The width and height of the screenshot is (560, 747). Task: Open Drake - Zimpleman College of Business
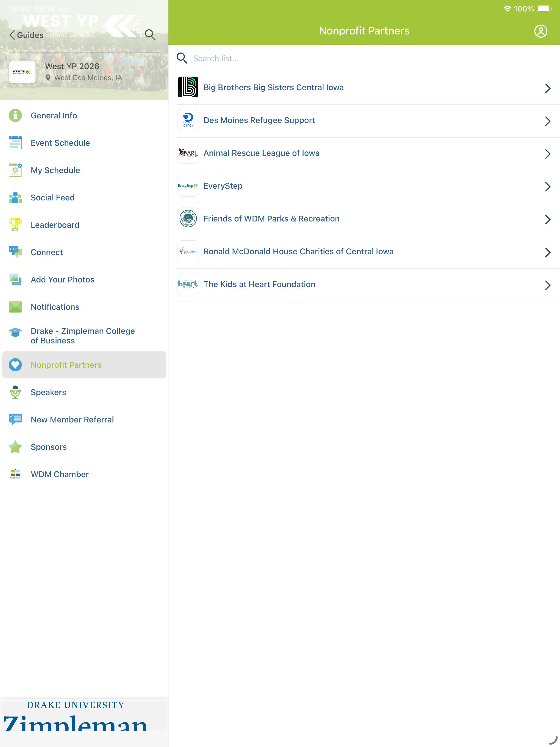coord(84,336)
